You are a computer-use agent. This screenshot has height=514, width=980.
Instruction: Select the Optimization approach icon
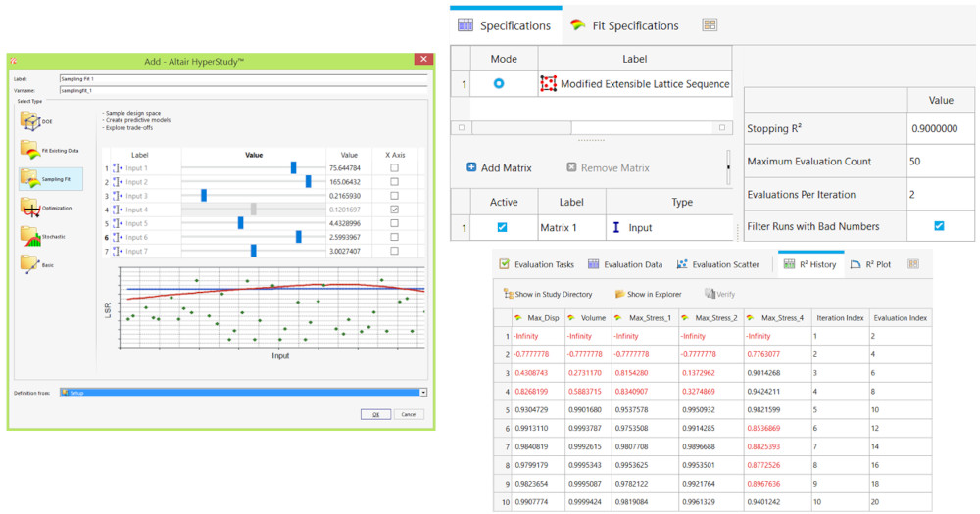[x=30, y=207]
